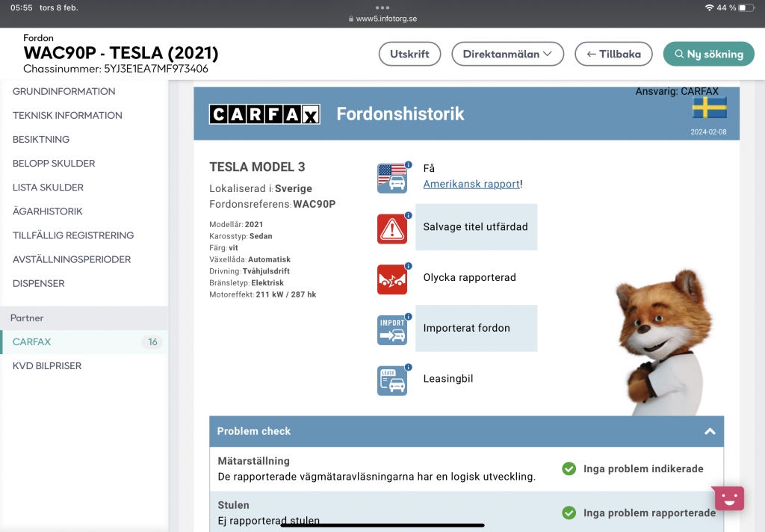Viewport: 765px width, 532px height.
Task: Open BELOPP SKULDER section
Action: 54,163
